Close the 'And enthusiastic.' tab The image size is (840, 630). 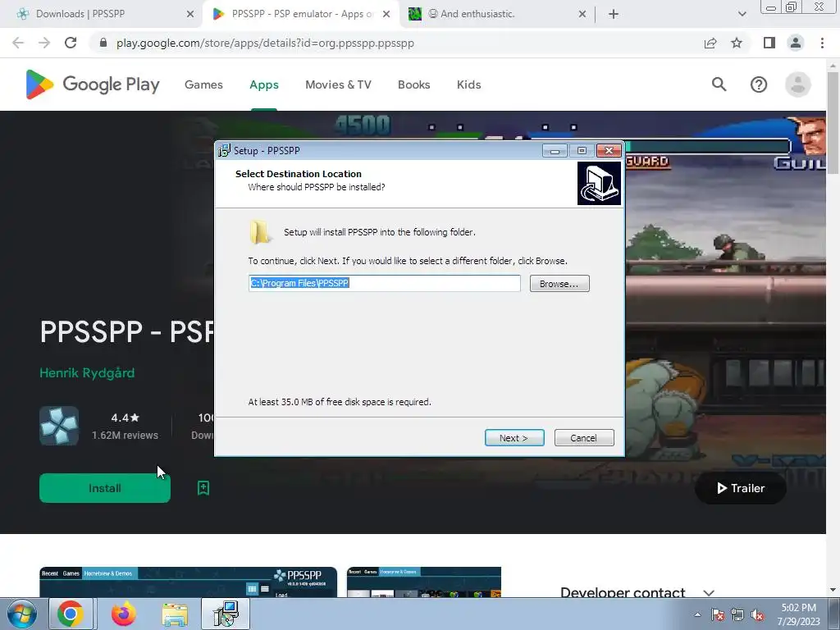582,14
